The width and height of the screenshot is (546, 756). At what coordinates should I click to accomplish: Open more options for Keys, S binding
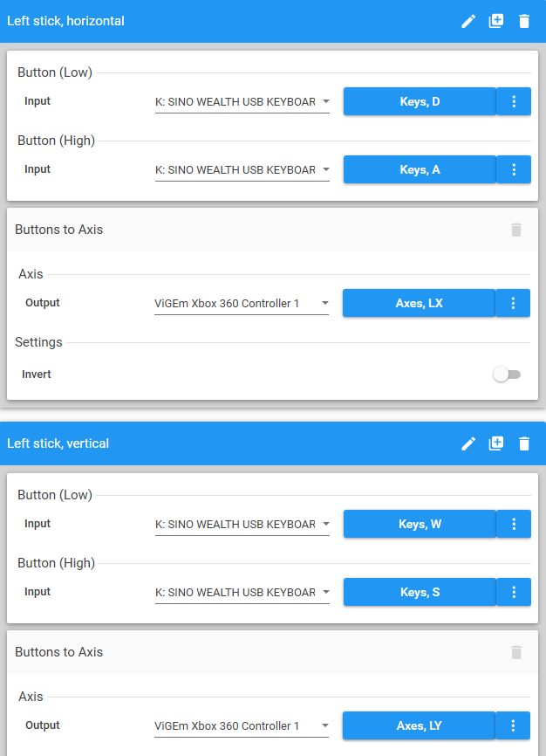pos(514,593)
